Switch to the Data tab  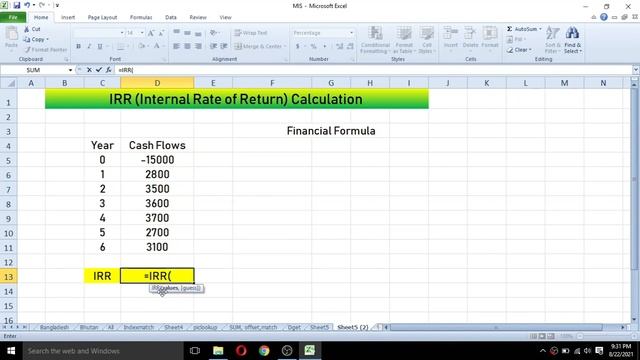click(171, 17)
